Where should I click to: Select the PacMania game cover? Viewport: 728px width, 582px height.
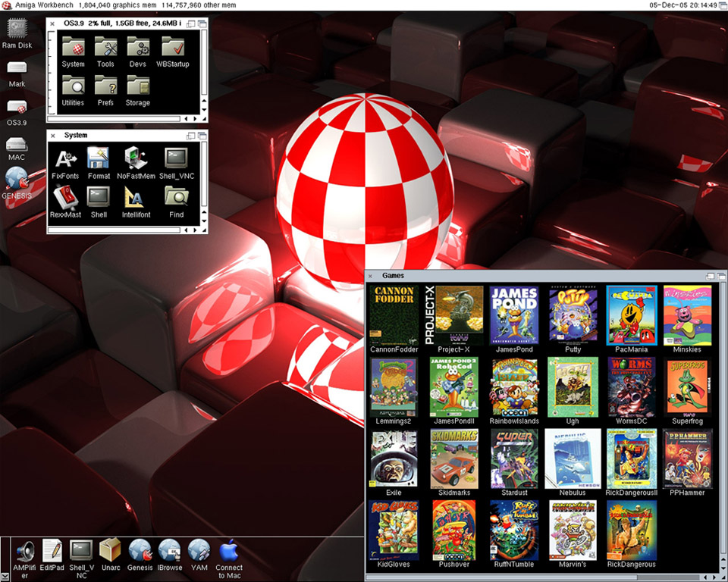(x=632, y=315)
